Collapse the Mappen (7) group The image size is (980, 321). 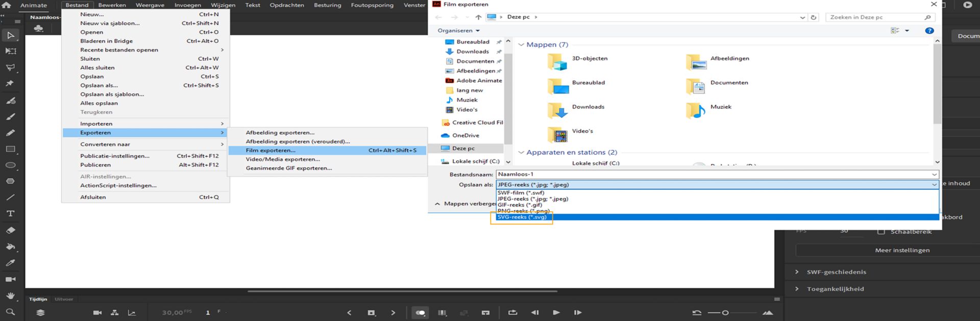pyautogui.click(x=521, y=45)
